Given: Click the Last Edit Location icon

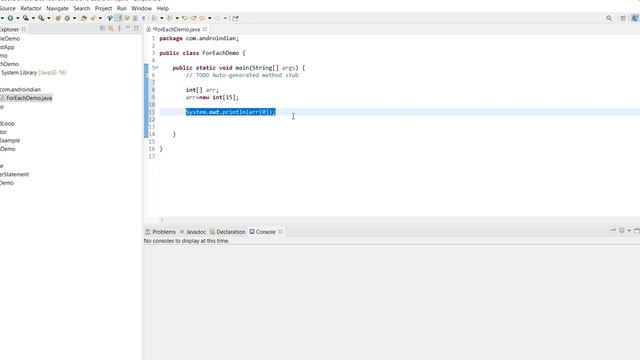Looking at the screenshot, I should [185, 18].
